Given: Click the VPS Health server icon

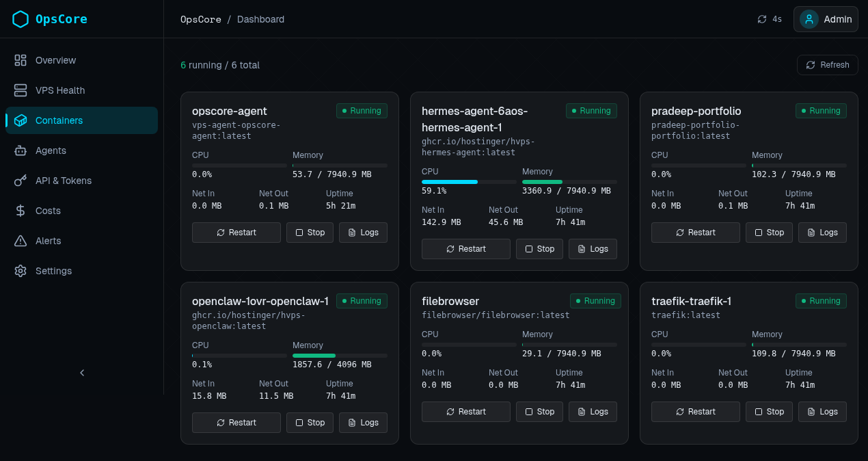Looking at the screenshot, I should [x=21, y=90].
